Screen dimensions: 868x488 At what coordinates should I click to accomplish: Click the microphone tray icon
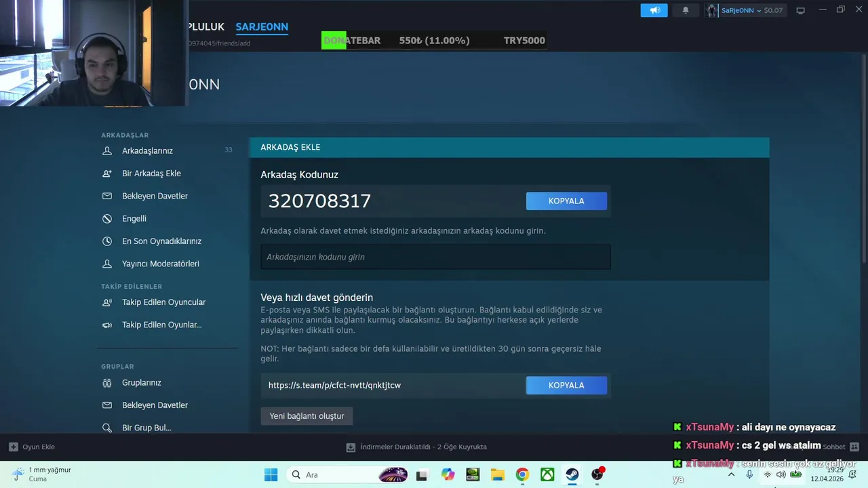click(749, 474)
